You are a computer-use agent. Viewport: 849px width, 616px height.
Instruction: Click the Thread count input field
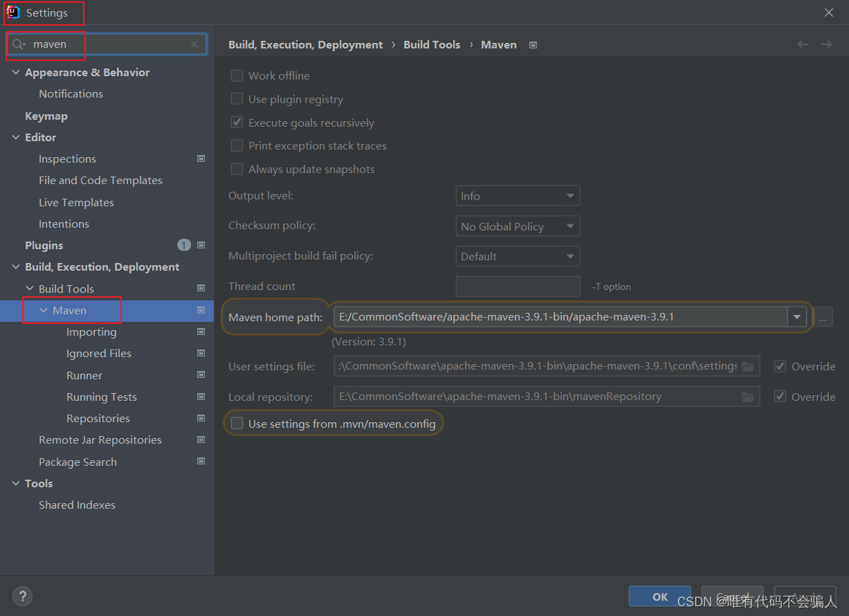[518, 286]
